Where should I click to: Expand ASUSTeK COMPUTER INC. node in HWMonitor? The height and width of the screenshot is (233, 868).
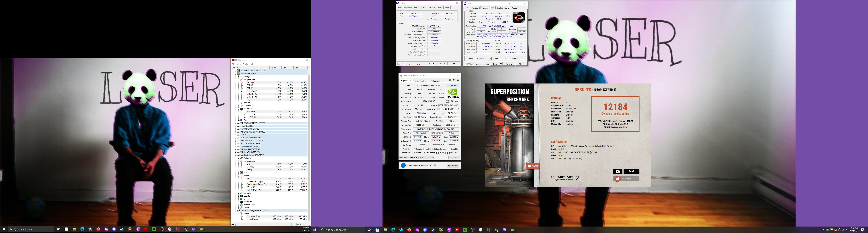click(235, 71)
